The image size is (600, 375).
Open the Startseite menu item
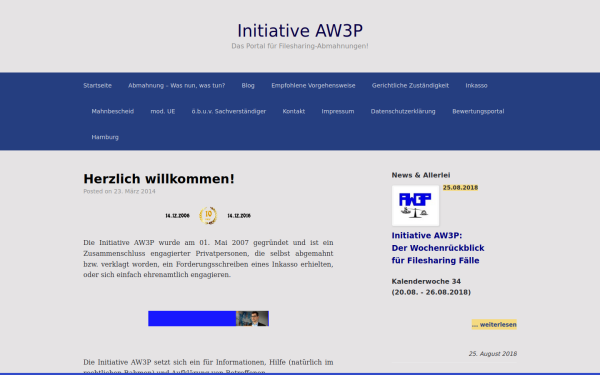pos(98,86)
